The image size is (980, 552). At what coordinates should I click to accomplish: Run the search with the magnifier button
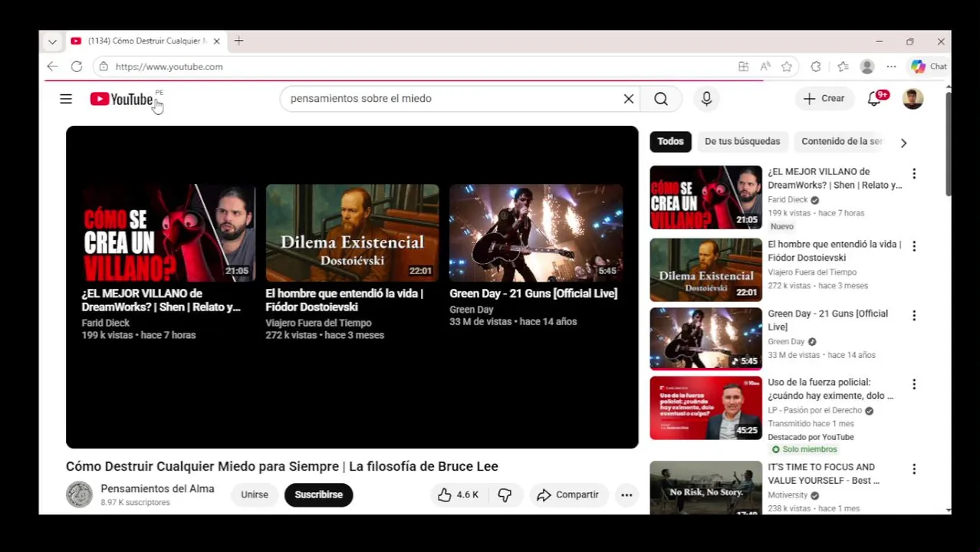(x=661, y=98)
